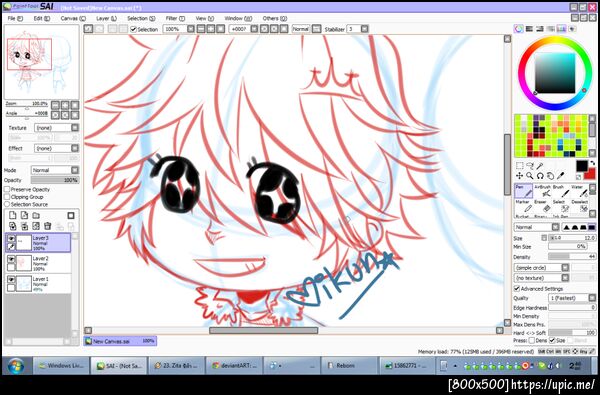This screenshot has height=395, width=600.
Task: Click the Windows Start button
Action: point(16,366)
